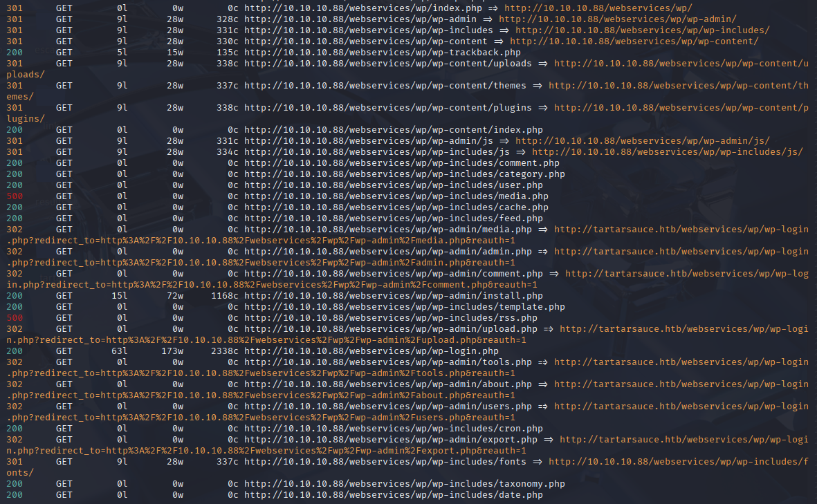Click the 63l line count

pyautogui.click(x=119, y=351)
